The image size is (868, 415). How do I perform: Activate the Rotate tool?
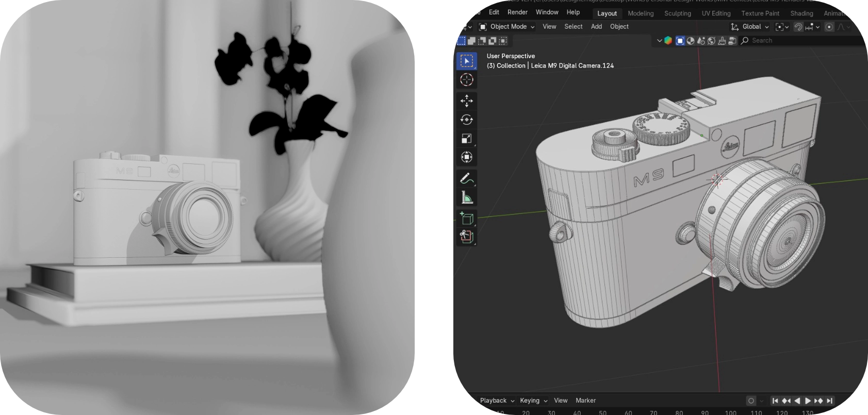(467, 120)
